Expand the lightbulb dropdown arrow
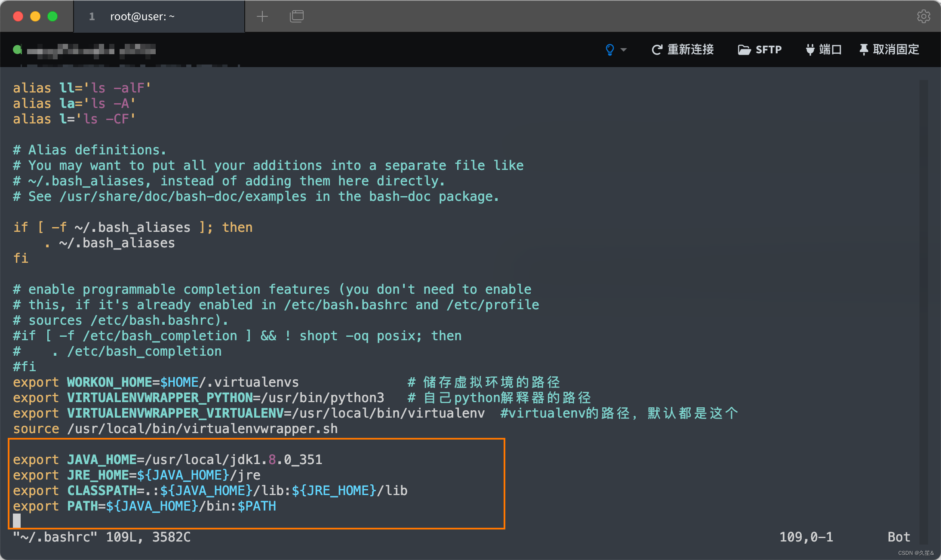 coord(624,50)
